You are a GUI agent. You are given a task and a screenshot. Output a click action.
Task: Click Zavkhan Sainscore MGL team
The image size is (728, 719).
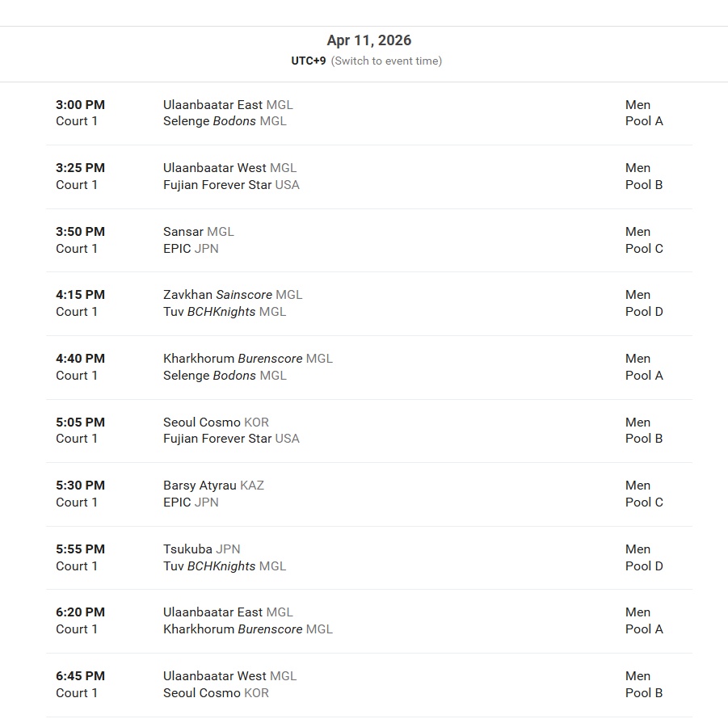pos(233,295)
